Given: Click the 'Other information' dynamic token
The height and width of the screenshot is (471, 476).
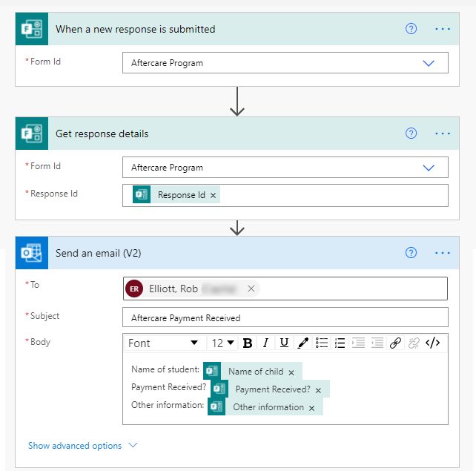Looking at the screenshot, I should [265, 406].
